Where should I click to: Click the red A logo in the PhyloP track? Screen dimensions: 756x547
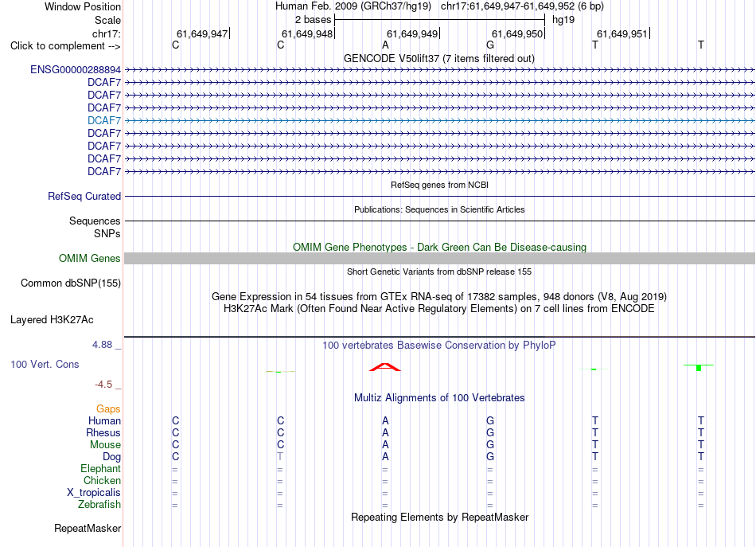[384, 367]
